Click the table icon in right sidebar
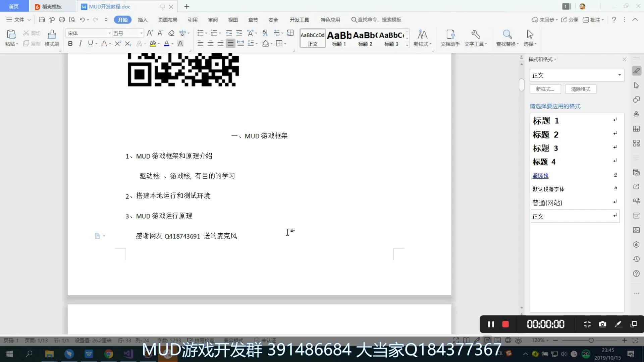The height and width of the screenshot is (362, 644). point(636,129)
